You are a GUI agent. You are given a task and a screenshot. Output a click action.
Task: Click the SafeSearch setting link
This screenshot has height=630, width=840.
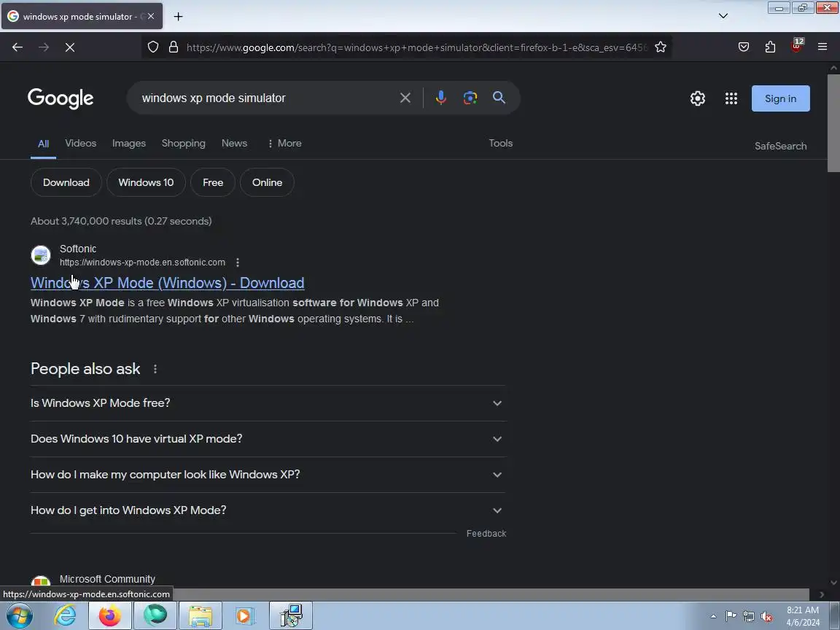point(780,146)
